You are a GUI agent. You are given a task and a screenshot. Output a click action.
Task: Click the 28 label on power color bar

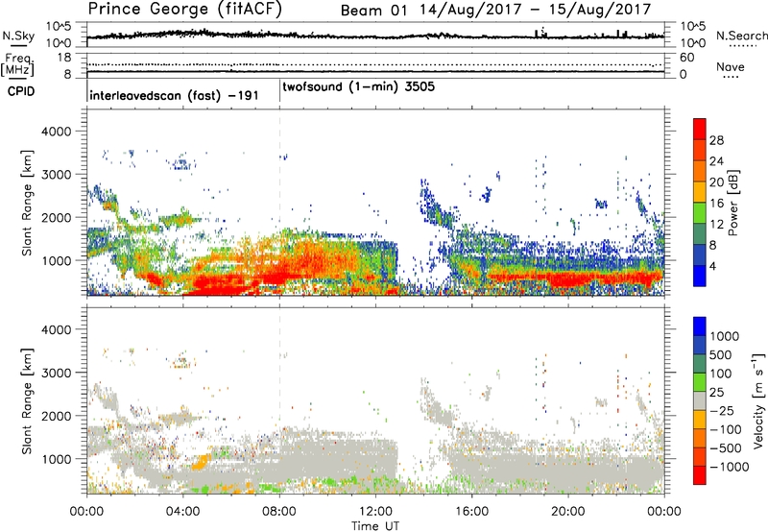[716, 140]
